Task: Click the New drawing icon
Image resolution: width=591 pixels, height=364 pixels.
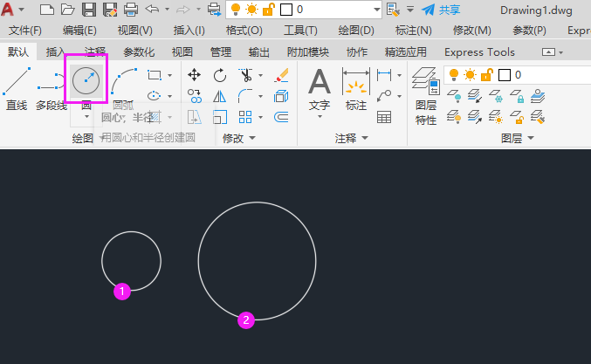Action: pyautogui.click(x=47, y=10)
